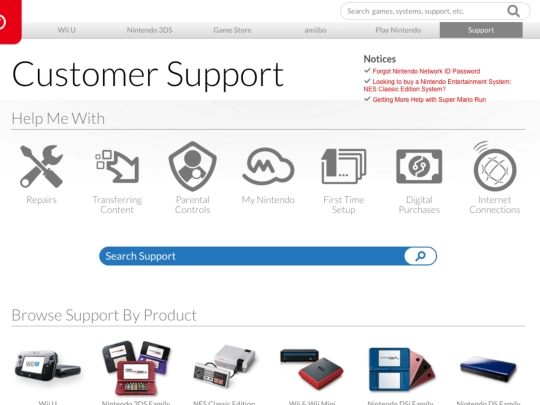The image size is (540, 405).
Task: Select the Digital Purchases money icon
Action: [419, 166]
